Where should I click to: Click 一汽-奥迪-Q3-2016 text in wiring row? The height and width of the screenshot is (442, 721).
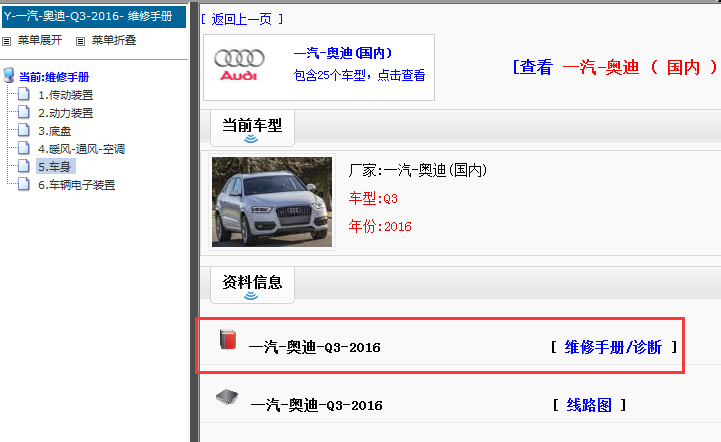click(316, 406)
